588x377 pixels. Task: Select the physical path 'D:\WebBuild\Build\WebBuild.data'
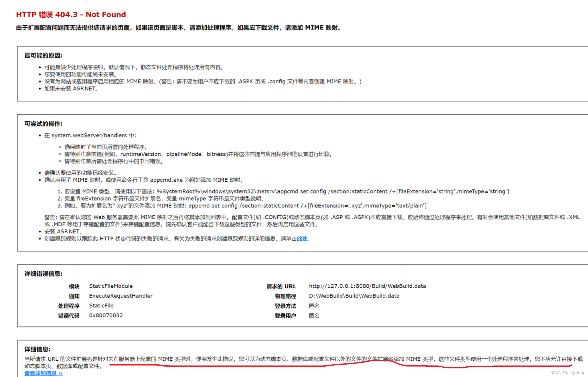(354, 296)
